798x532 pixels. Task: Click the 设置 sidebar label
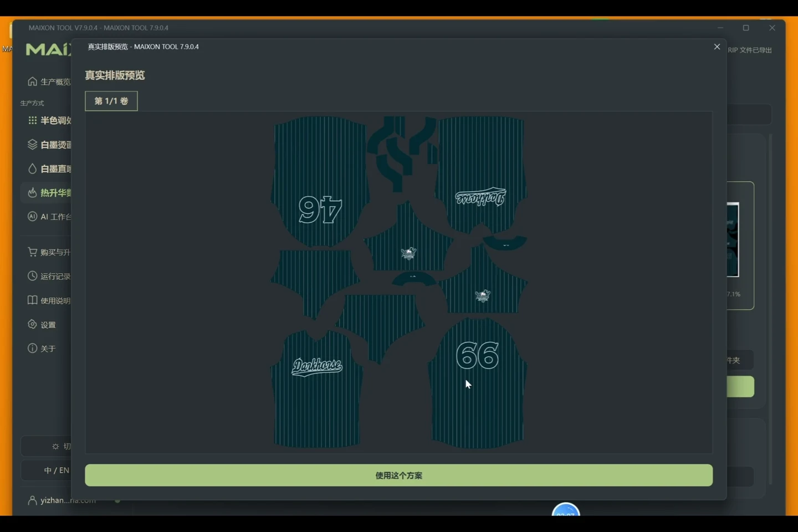(x=48, y=325)
